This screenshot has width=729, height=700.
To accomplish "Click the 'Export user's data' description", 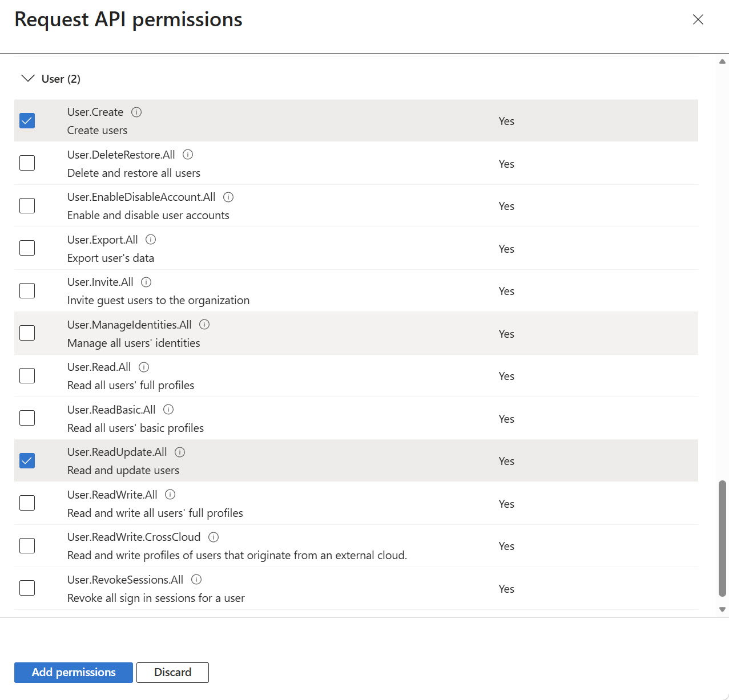I will tap(111, 258).
